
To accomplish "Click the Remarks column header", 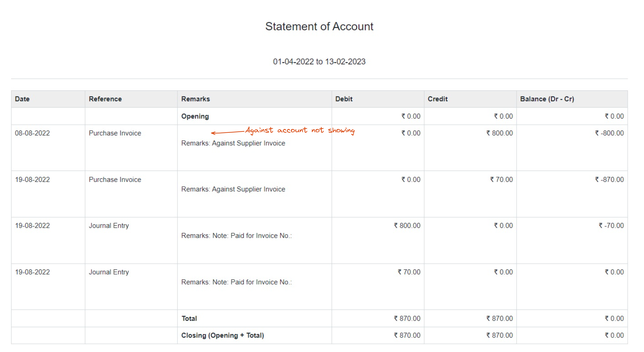I will tap(196, 99).
